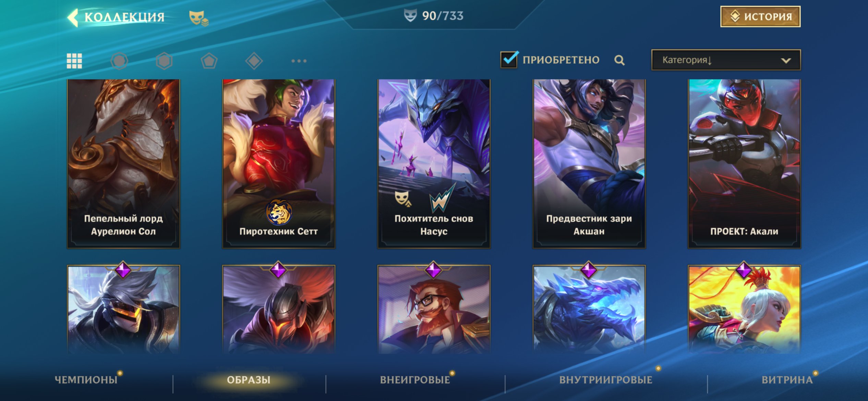The width and height of the screenshot is (868, 401).
Task: Switch to the Внеигровые tab
Action: pyautogui.click(x=415, y=380)
